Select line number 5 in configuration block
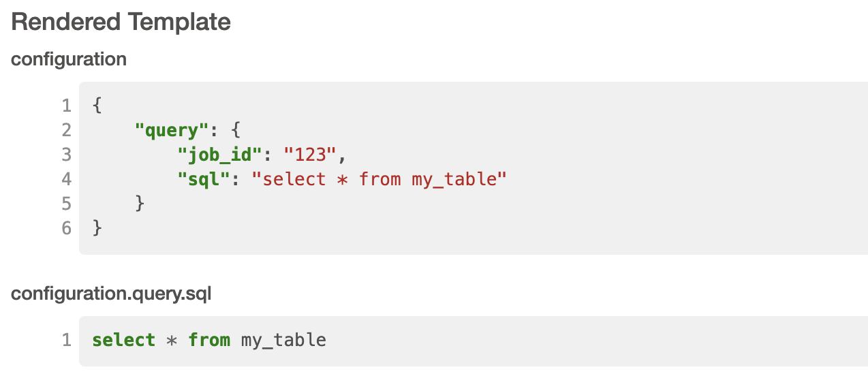The height and width of the screenshot is (391, 868). 66,203
